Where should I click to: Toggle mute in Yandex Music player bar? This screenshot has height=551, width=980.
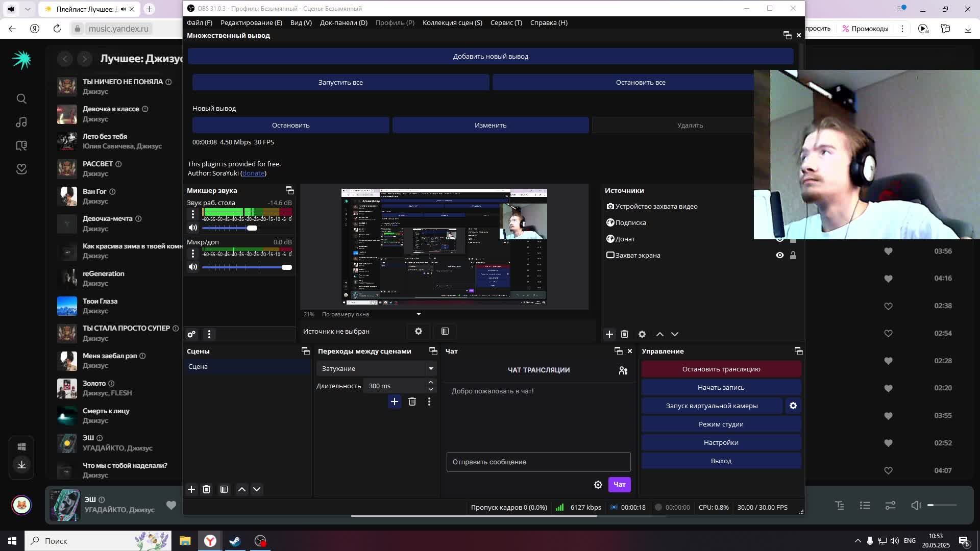[916, 505]
